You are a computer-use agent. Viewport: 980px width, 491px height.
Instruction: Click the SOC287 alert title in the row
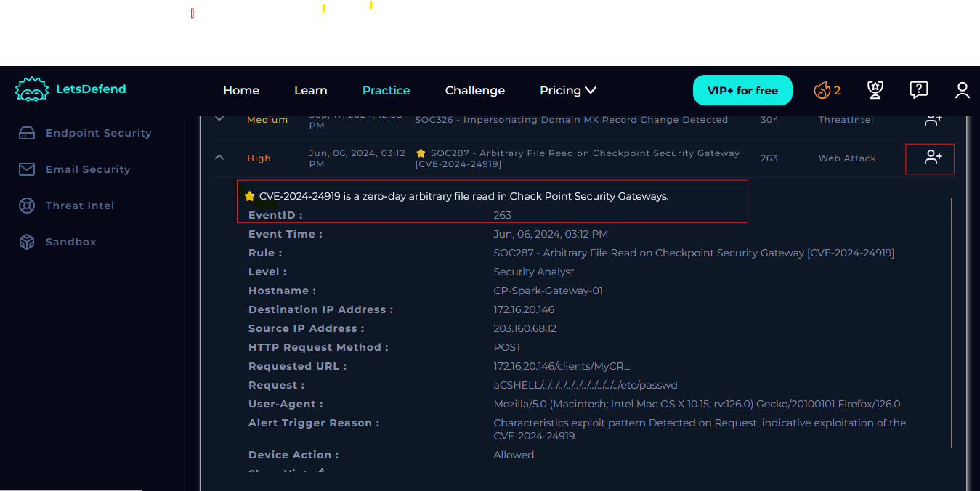tap(578, 158)
